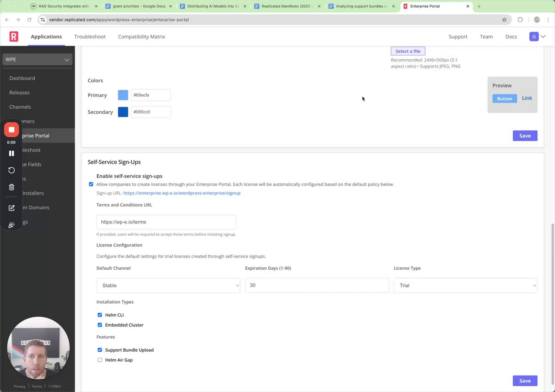The image size is (555, 392).
Task: Click the Replicated logo icon
Action: pos(14,37)
